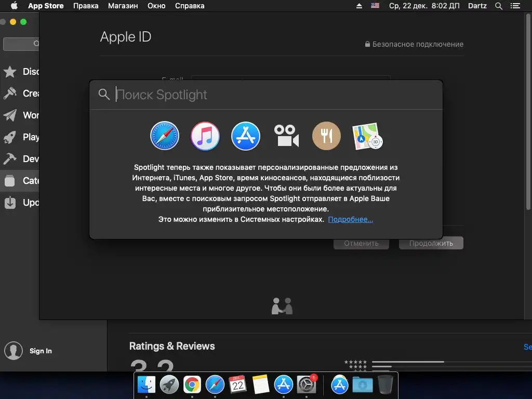This screenshot has width=532, height=399.
Task: Click the App Store sidebar search field
Action: [x=21, y=44]
